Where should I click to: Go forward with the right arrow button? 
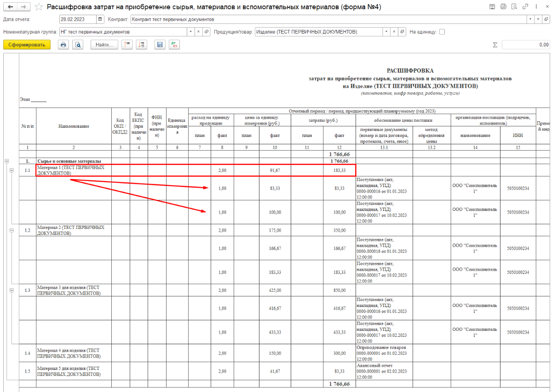point(24,7)
